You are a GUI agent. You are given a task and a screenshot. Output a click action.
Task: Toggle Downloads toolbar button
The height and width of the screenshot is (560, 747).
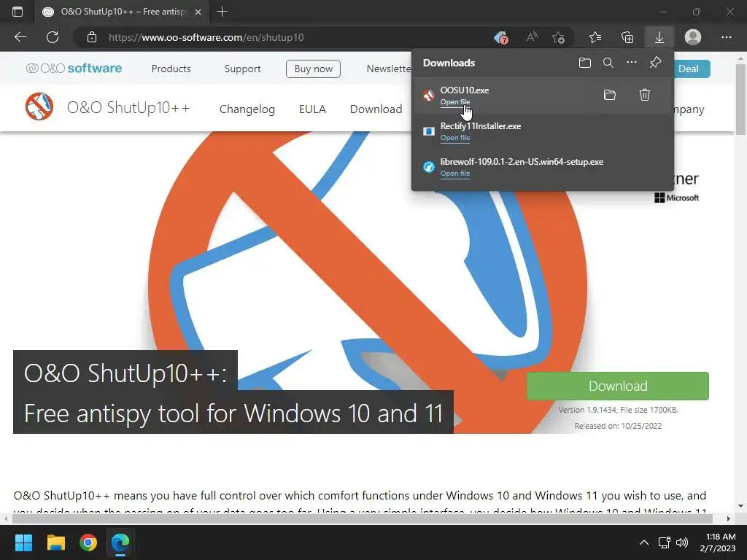pyautogui.click(x=659, y=37)
